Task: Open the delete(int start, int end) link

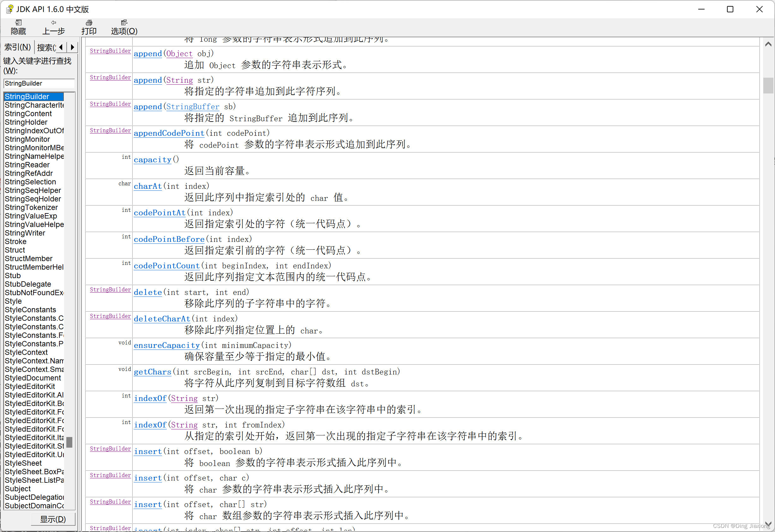Action: 148,292
